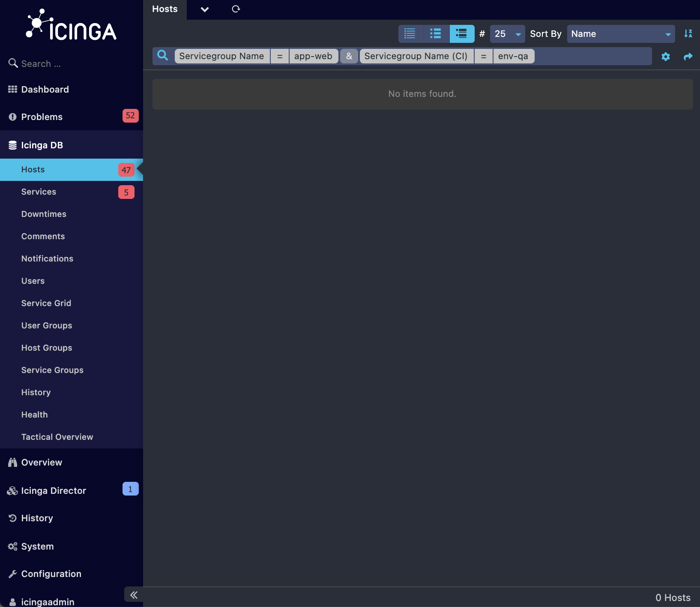700x607 pixels.
Task: Edit the app-web filter value
Action: coord(314,56)
